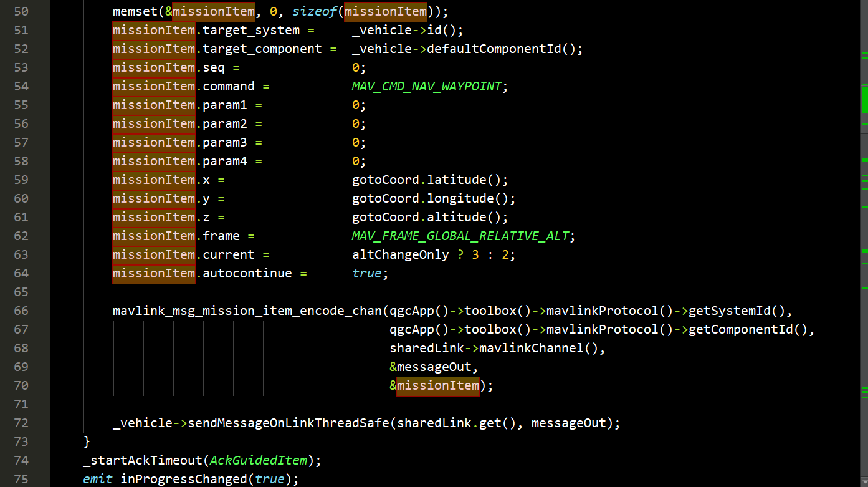868x487 pixels.
Task: Click sendMessageOnLinkThreadSafe method name
Action: [x=289, y=423]
